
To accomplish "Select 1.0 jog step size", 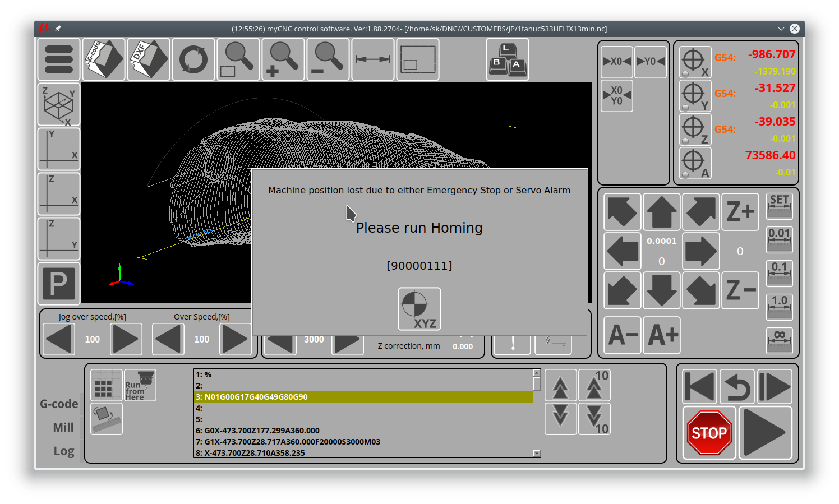I will 780,307.
